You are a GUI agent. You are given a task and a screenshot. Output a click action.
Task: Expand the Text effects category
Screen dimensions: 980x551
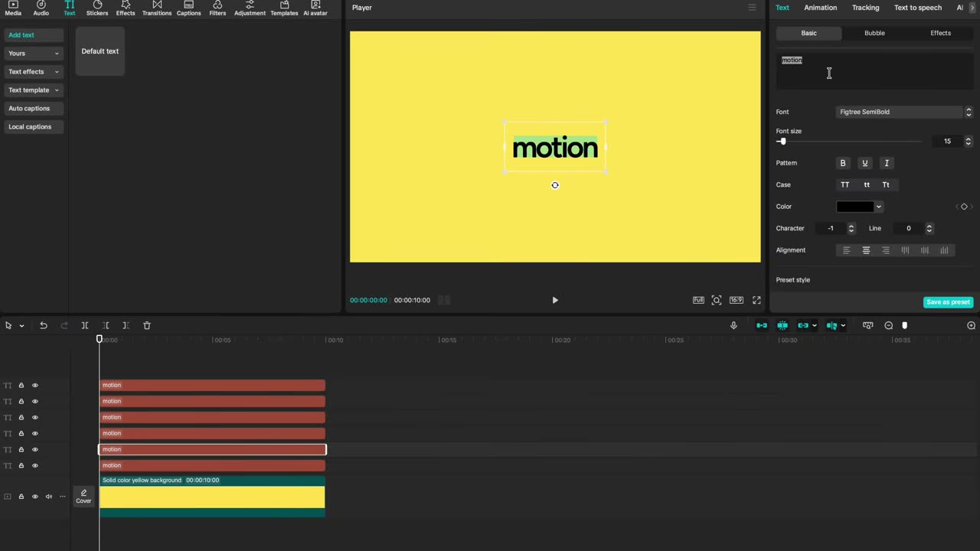pyautogui.click(x=34, y=72)
